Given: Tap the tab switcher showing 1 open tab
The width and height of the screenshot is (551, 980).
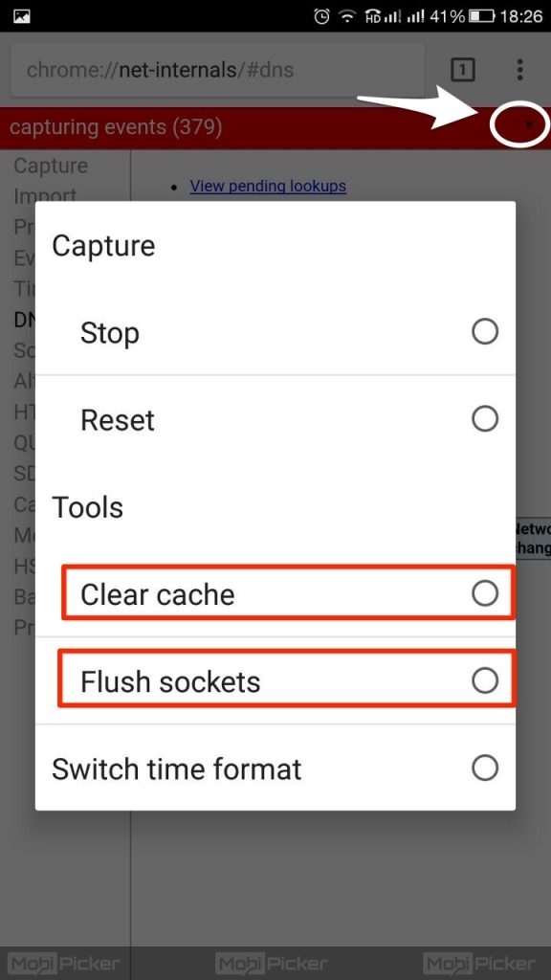Looking at the screenshot, I should click(x=463, y=69).
